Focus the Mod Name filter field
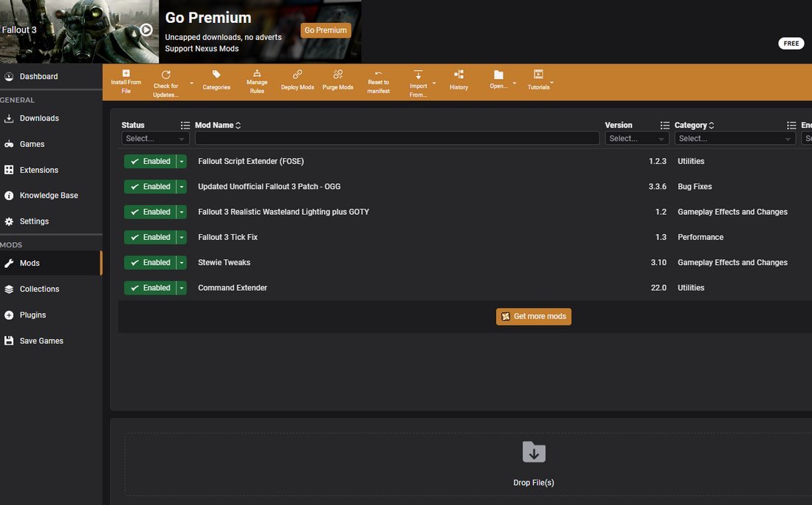812x505 pixels. coord(397,138)
